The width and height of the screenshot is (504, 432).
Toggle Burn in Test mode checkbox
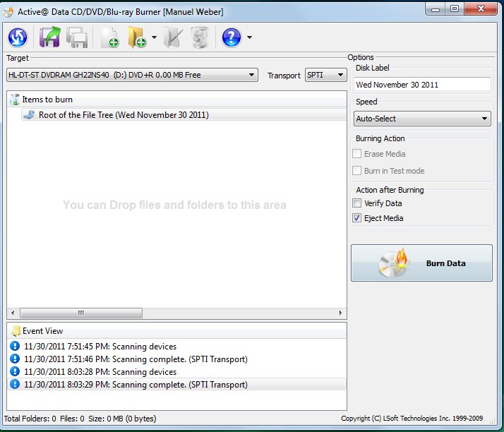tap(356, 170)
